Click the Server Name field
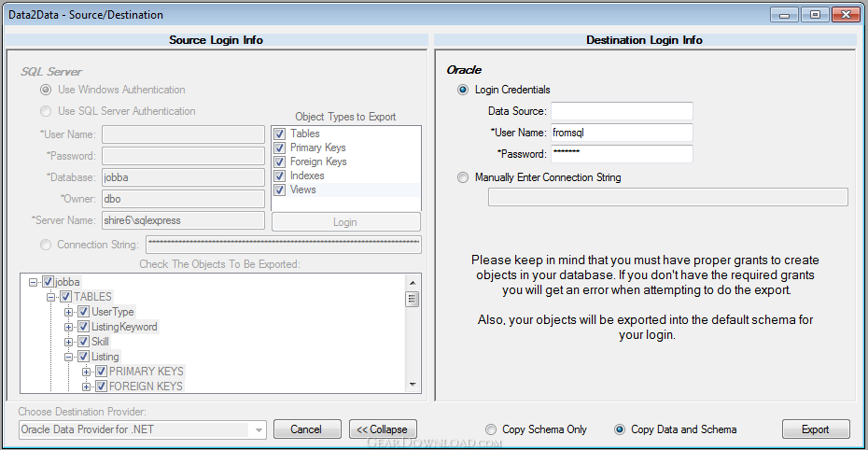The height and width of the screenshot is (450, 868). (x=183, y=221)
